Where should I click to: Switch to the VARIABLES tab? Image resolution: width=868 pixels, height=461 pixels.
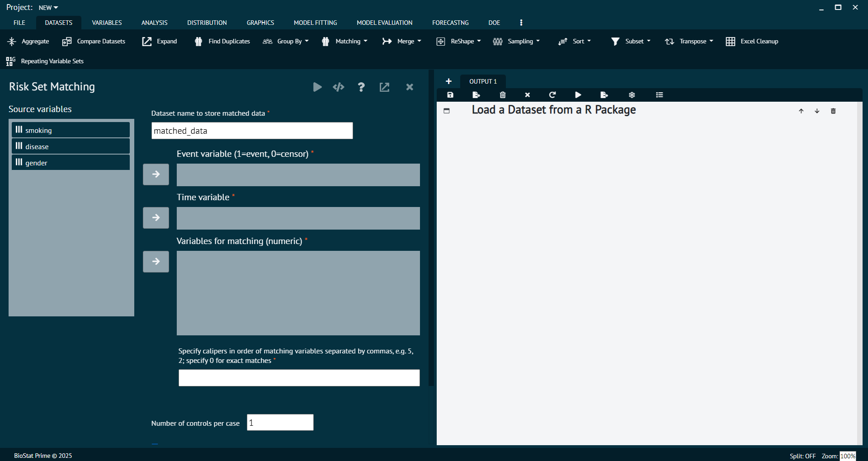[107, 23]
